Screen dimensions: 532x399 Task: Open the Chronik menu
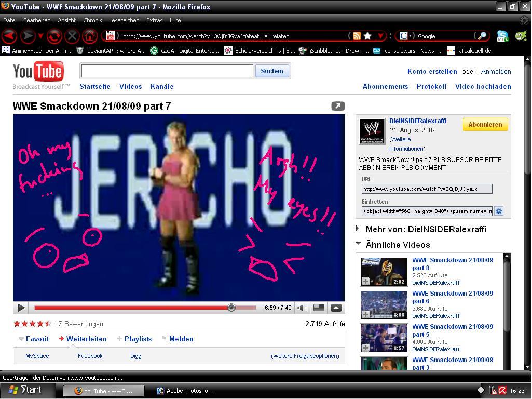point(92,20)
